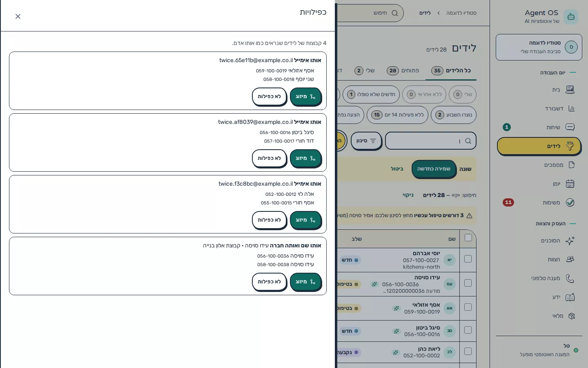This screenshot has width=588, height=368.
Task: Switch to the שלי tab
Action: pos(365,71)
